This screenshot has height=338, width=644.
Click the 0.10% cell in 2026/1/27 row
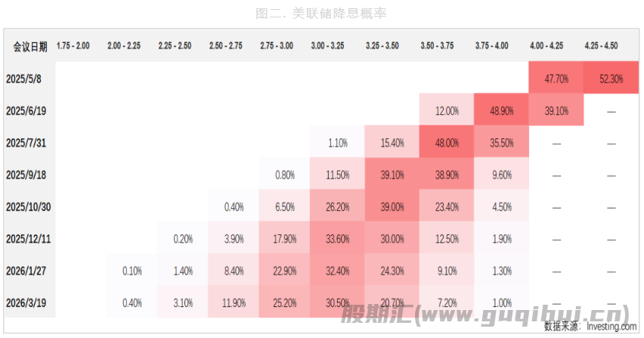pos(130,270)
